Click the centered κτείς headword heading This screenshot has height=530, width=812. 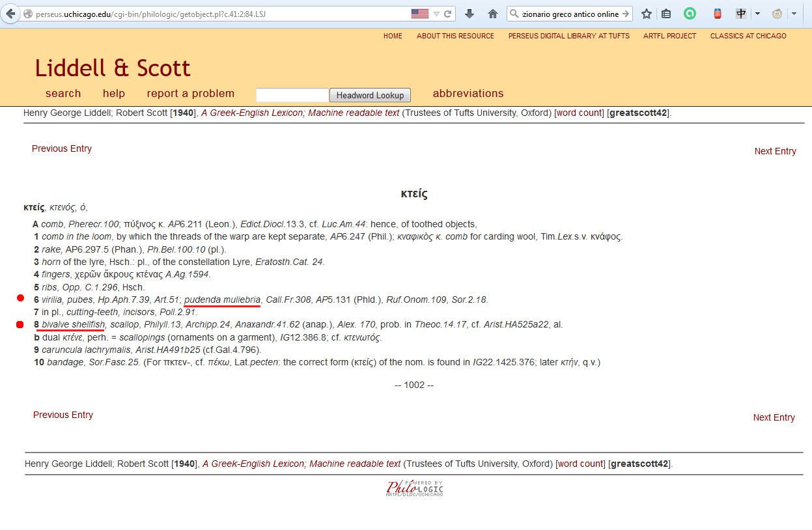[414, 193]
